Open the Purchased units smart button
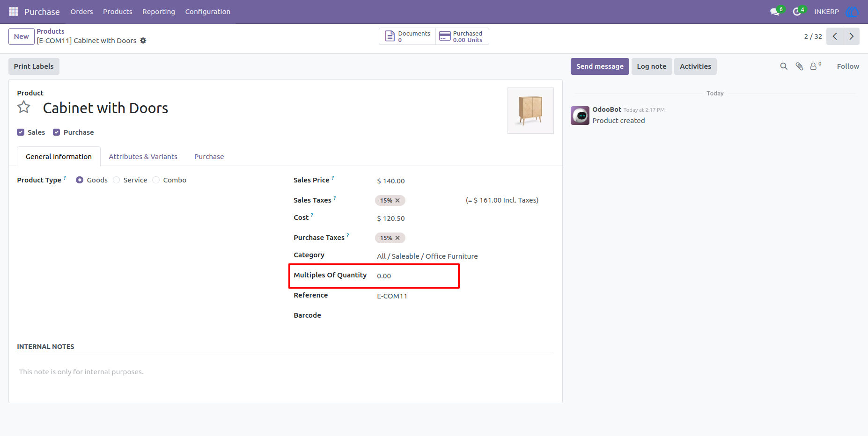868x436 pixels. [462, 36]
